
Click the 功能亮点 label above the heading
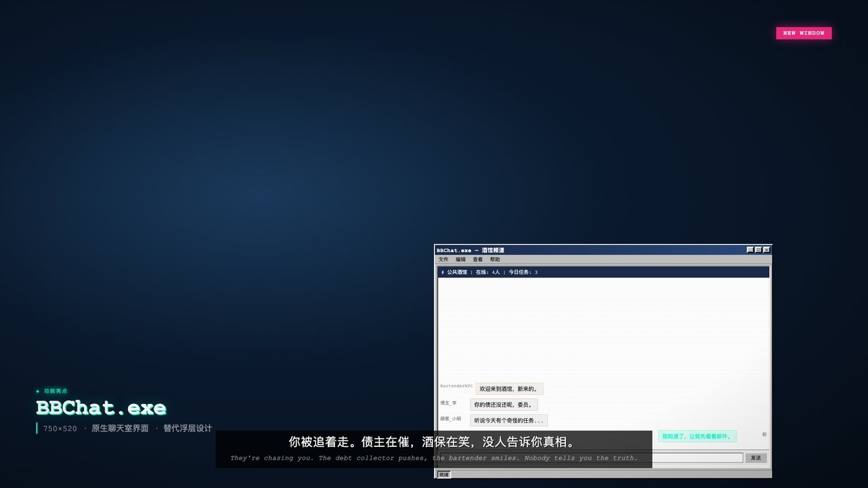(x=55, y=391)
